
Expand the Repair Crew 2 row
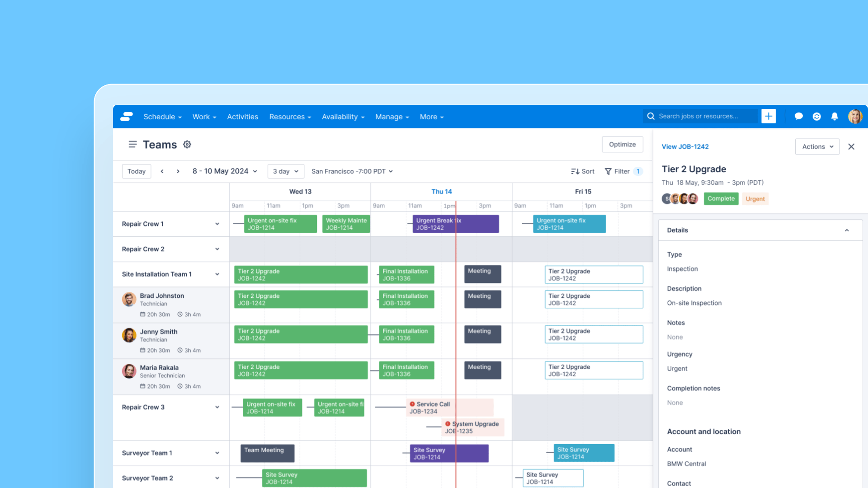[217, 249]
